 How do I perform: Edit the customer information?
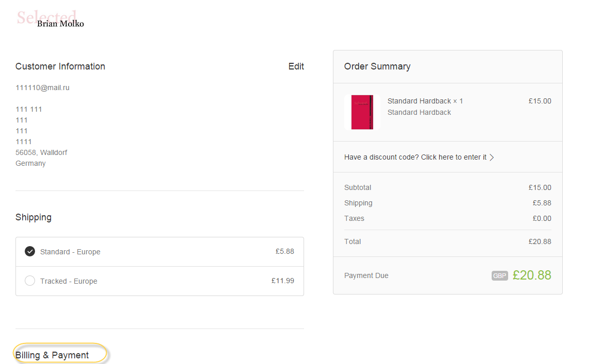(x=296, y=66)
